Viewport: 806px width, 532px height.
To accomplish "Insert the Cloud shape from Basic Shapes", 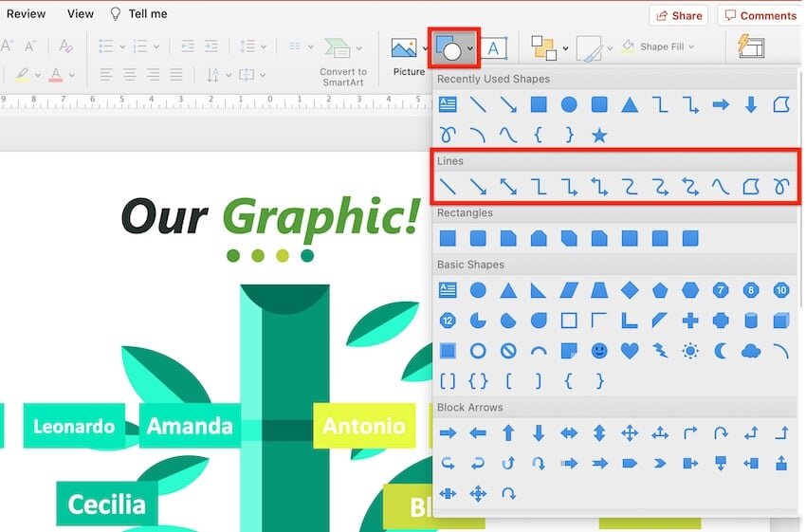I will tap(751, 351).
